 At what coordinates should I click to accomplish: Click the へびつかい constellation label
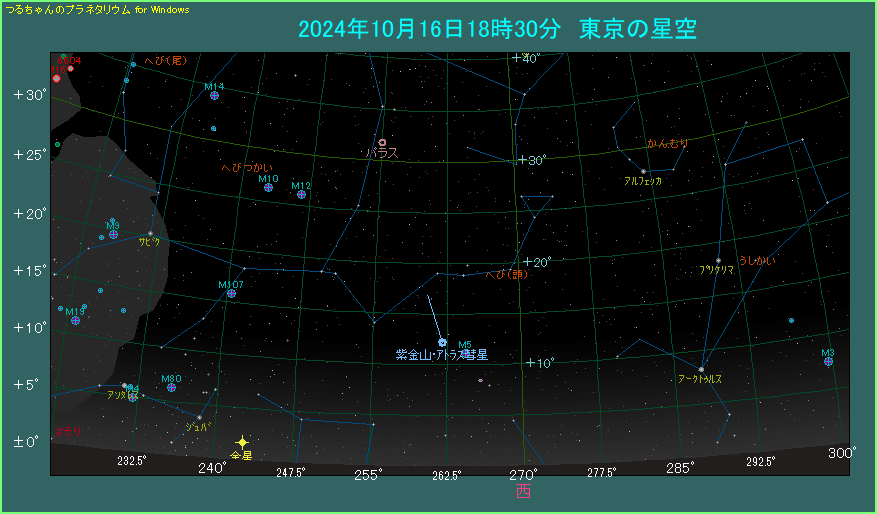246,168
